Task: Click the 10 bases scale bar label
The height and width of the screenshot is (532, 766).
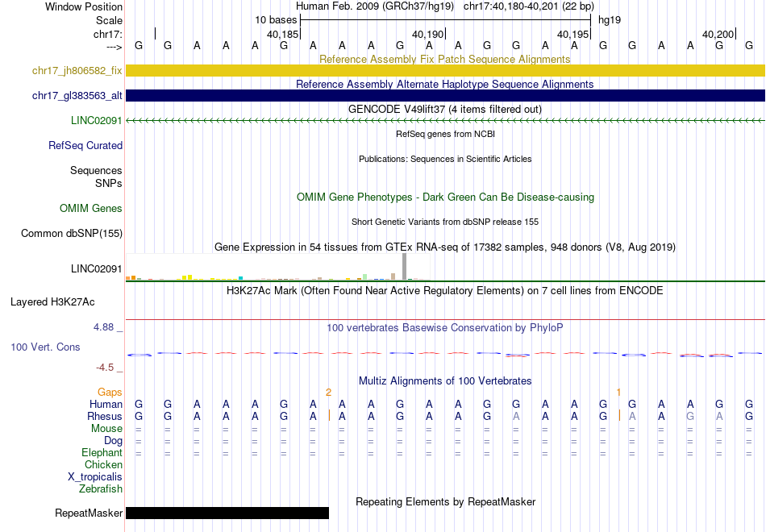Action: tap(276, 20)
